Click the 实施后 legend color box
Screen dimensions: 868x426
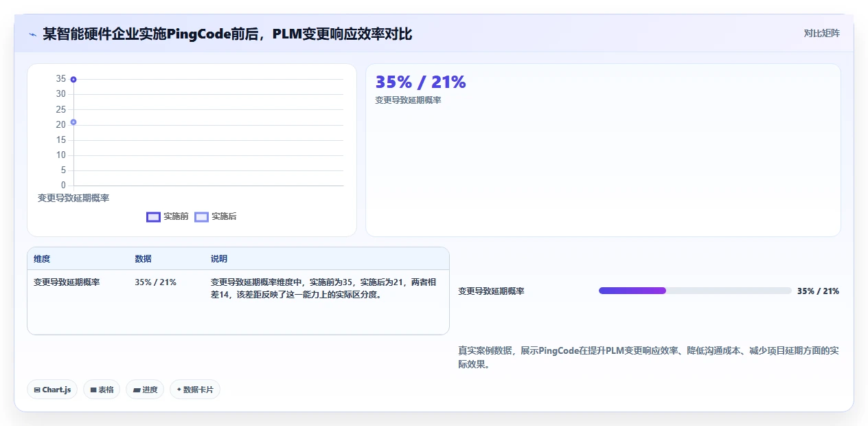(x=201, y=217)
